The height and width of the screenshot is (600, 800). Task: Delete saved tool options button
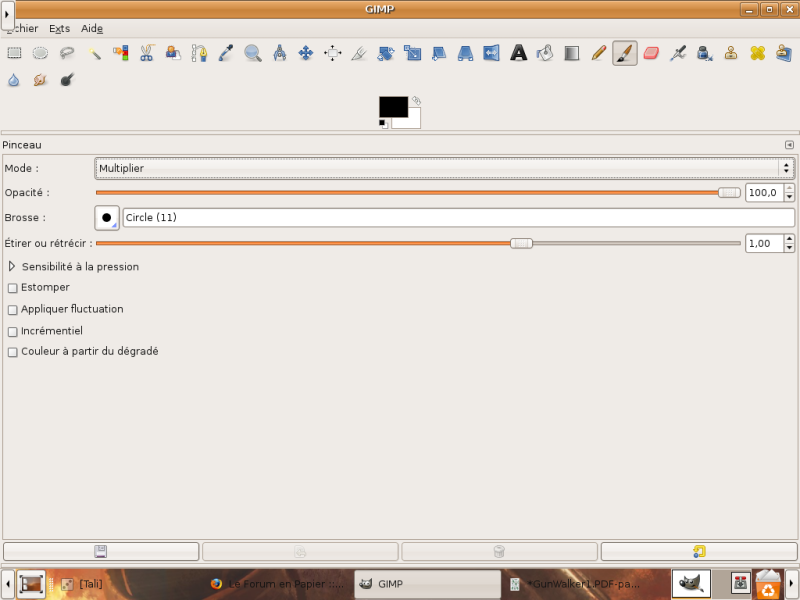[499, 552]
